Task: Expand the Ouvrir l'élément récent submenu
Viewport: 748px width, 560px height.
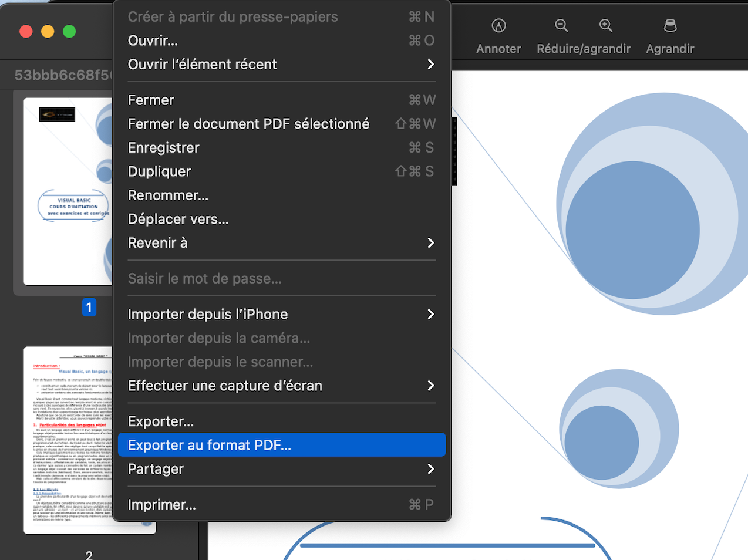Action: click(x=282, y=65)
